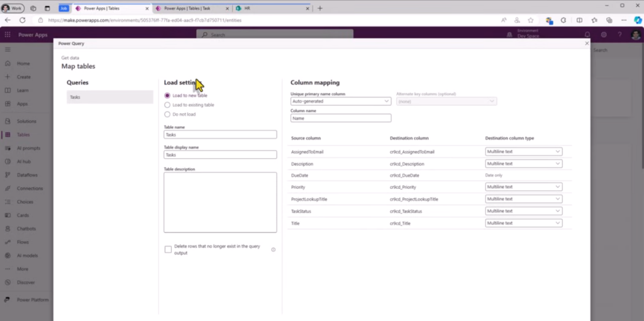Click the Column name input field
This screenshot has height=321, width=644.
point(341,118)
